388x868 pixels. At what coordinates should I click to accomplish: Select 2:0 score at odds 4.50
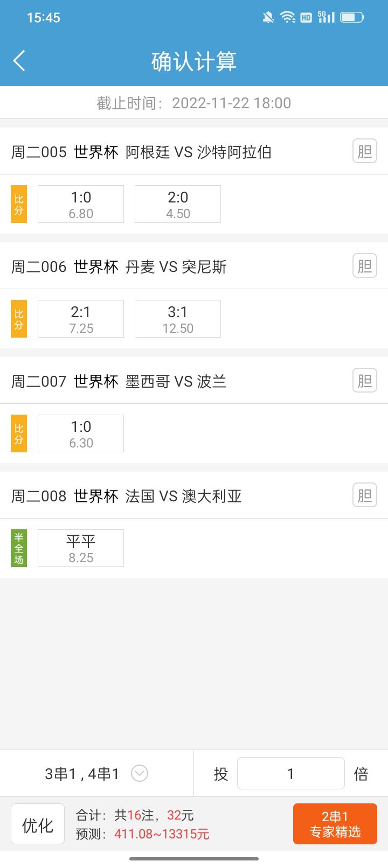point(178,204)
